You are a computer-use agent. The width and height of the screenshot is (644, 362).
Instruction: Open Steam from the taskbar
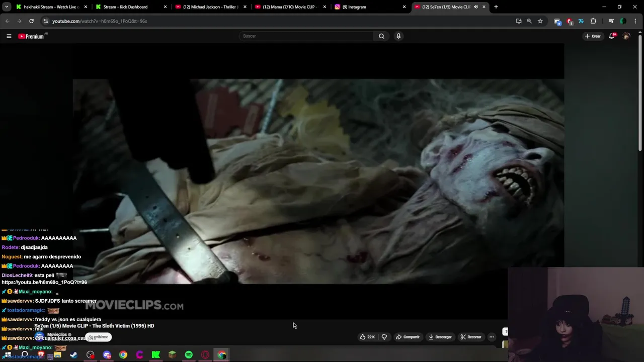73,355
